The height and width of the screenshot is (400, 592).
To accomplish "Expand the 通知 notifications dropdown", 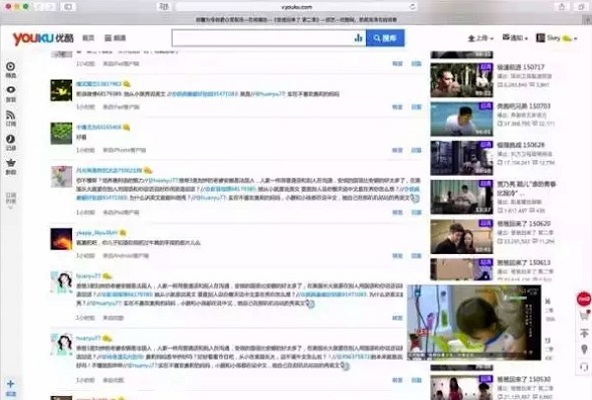I will coord(515,38).
